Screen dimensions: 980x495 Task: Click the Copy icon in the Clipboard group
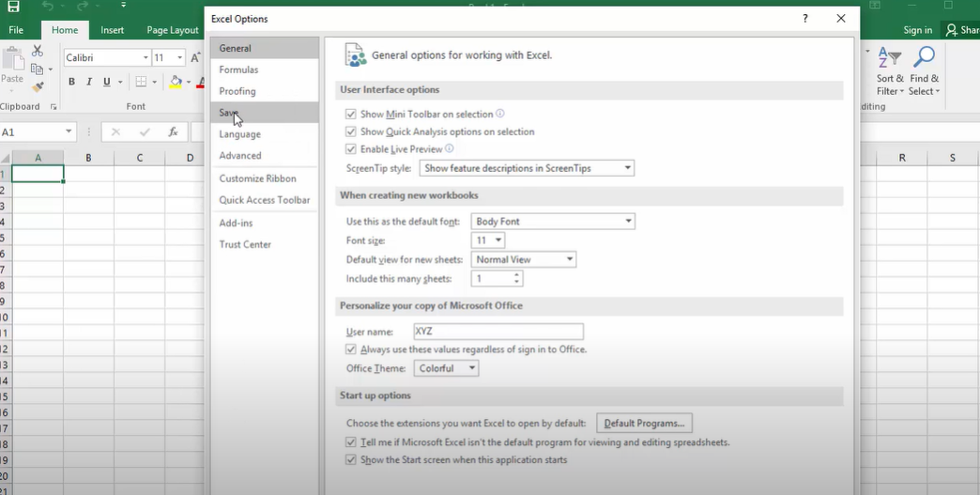(37, 69)
